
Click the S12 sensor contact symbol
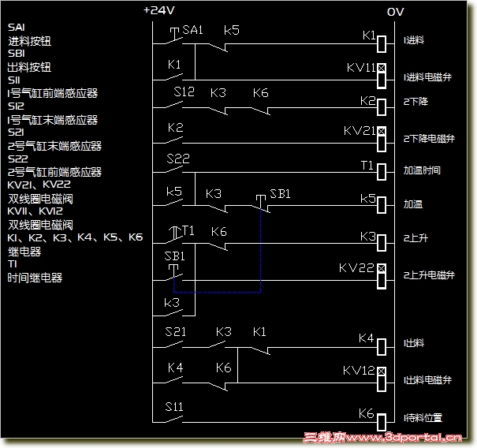pyautogui.click(x=174, y=105)
